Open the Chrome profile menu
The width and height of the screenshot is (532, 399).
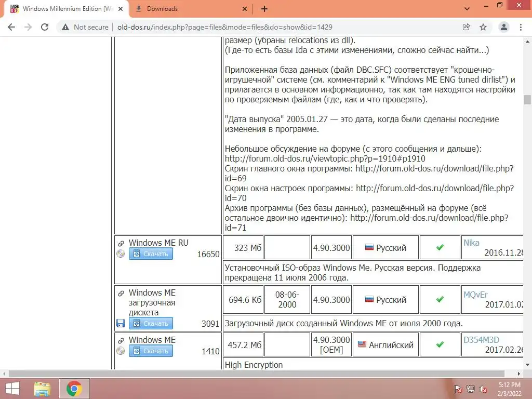(x=504, y=27)
